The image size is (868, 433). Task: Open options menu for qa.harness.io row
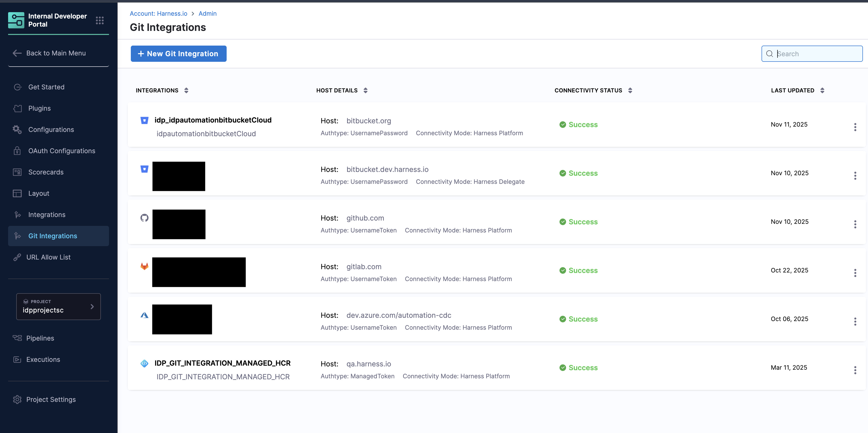click(x=855, y=370)
